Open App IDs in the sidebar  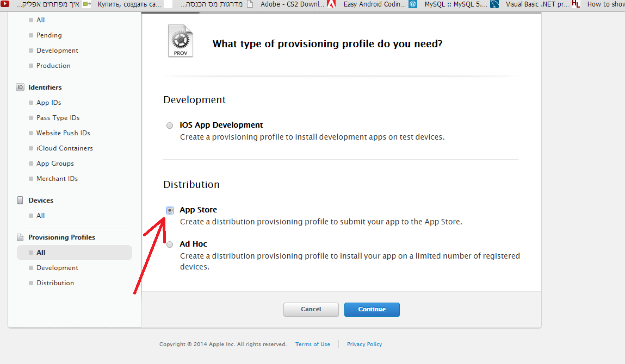[48, 103]
